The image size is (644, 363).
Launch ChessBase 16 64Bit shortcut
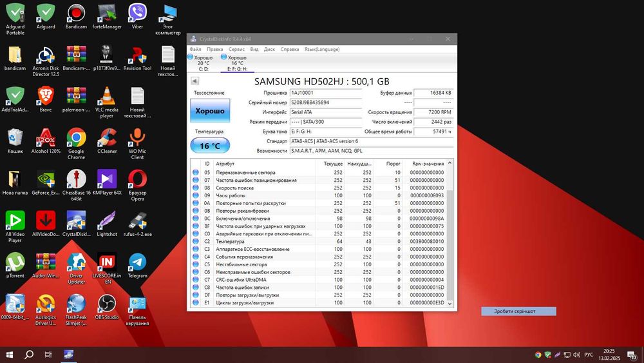[76, 185]
